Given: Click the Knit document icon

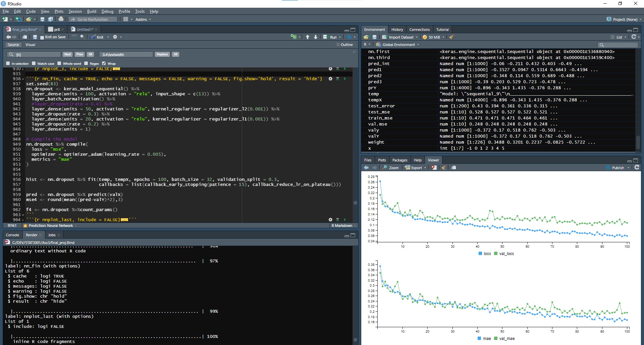Looking at the screenshot, I should point(97,37).
